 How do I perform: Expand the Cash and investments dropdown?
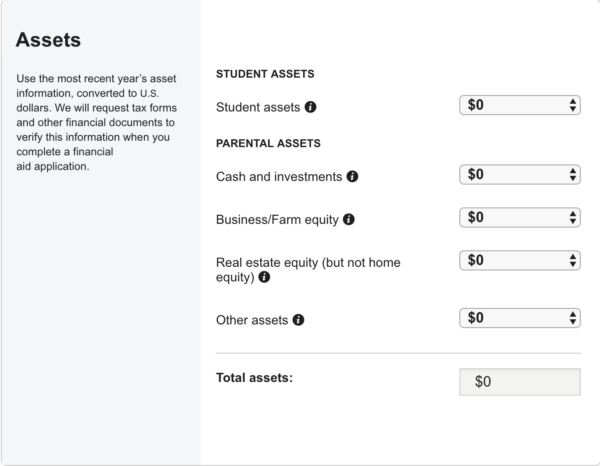(x=520, y=175)
